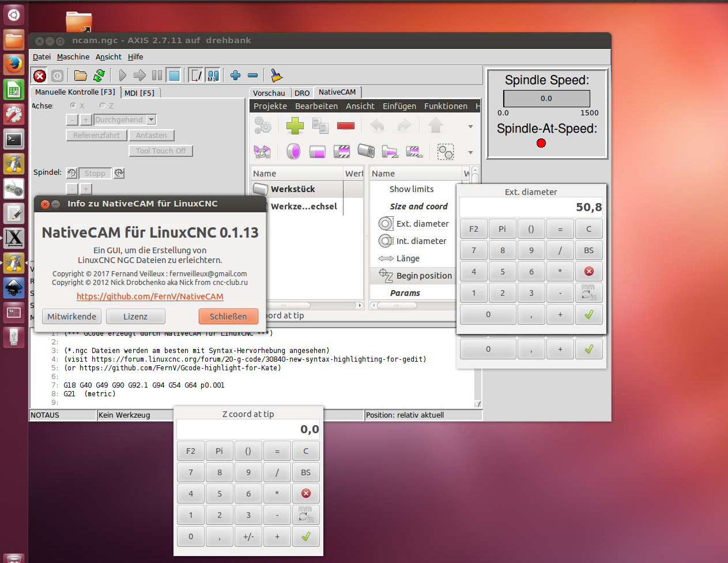Click the gray cylinder workpiece toolbar icon
Screen dimensions: 728x563
366,151
